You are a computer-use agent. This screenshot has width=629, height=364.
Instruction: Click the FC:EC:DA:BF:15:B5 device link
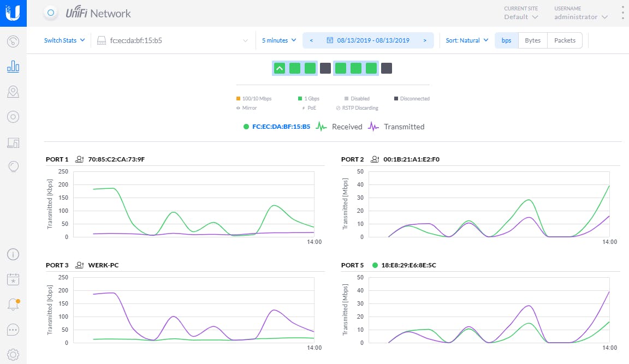pyautogui.click(x=281, y=127)
